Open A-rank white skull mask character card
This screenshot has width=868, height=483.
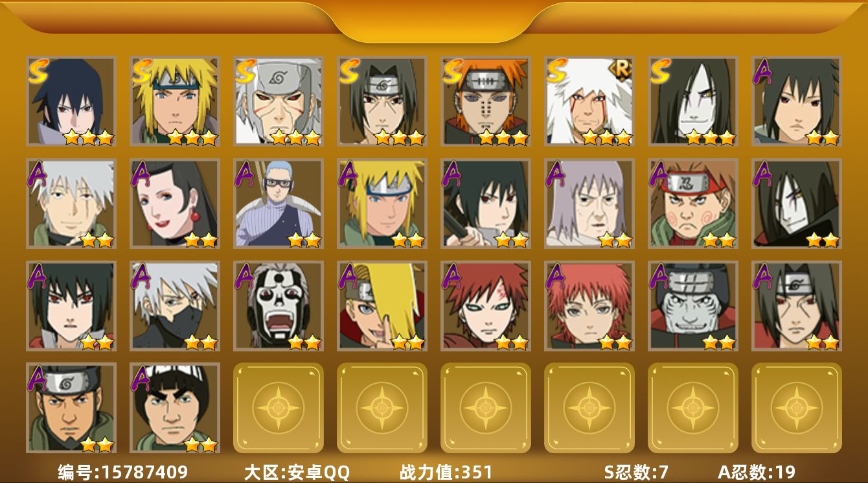pyautogui.click(x=279, y=305)
